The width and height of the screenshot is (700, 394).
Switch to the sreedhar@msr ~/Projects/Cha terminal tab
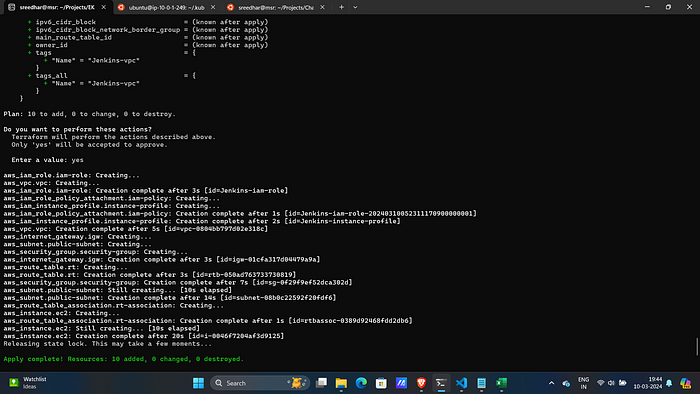coord(275,7)
